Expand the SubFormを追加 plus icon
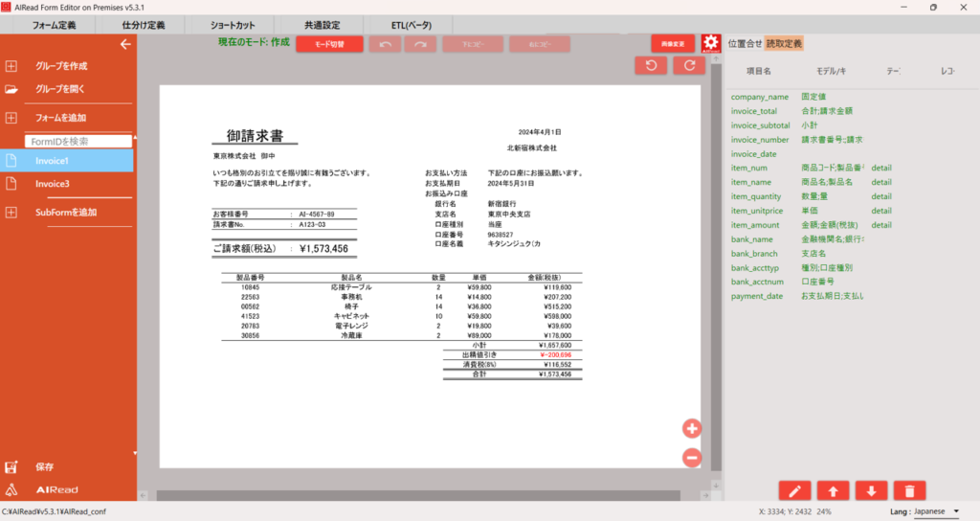Viewport: 980px width, 521px height. pos(11,212)
